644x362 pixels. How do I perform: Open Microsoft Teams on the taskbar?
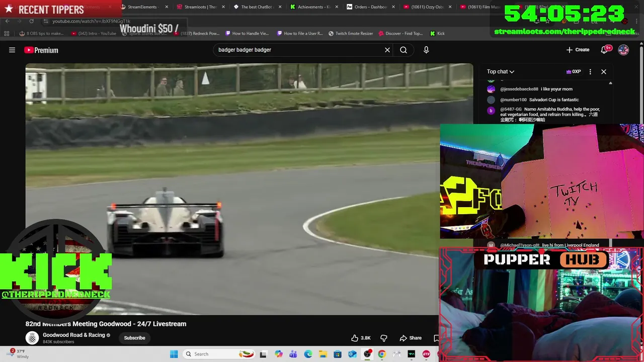[293, 354]
